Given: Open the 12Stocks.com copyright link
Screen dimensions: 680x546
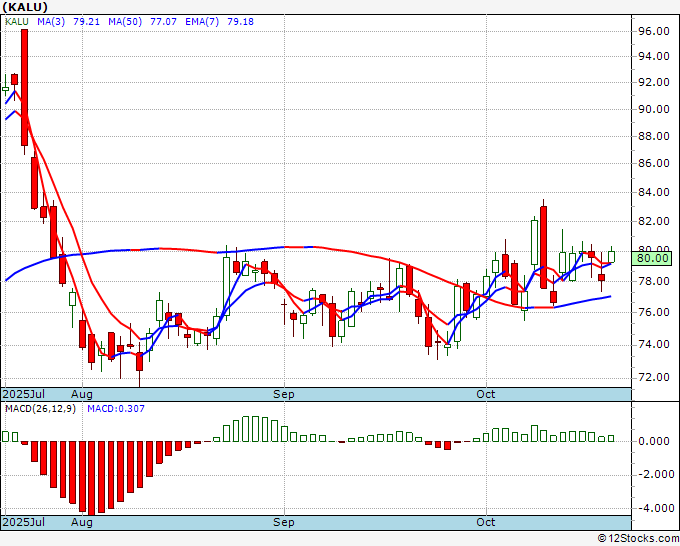Looking at the screenshot, I should pos(638,539).
